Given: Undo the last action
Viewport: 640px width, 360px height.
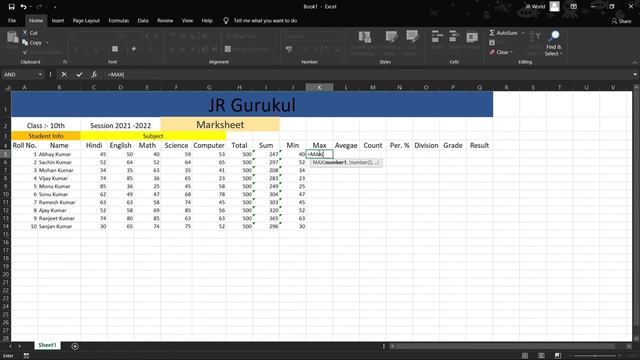Looking at the screenshot, I should click(23, 7).
